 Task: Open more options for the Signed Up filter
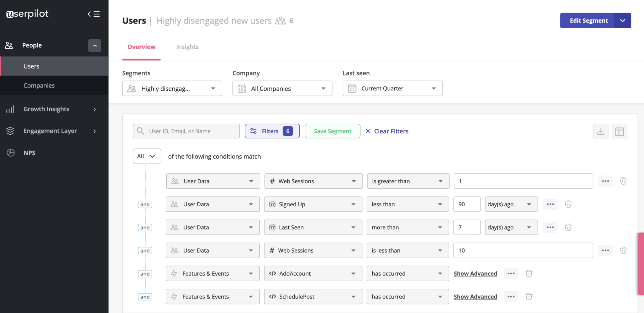[550, 204]
